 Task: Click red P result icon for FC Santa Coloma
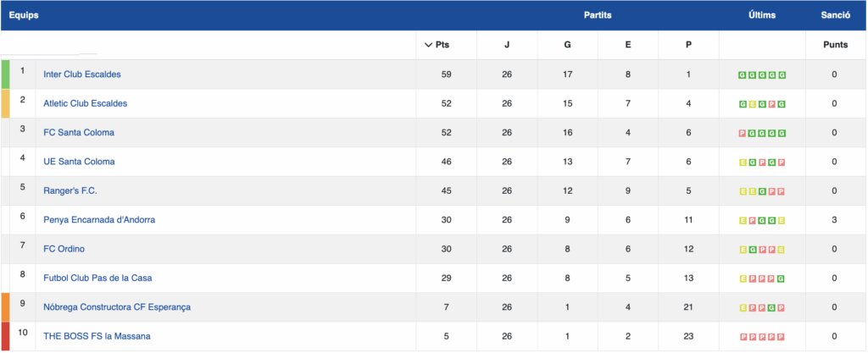(743, 133)
